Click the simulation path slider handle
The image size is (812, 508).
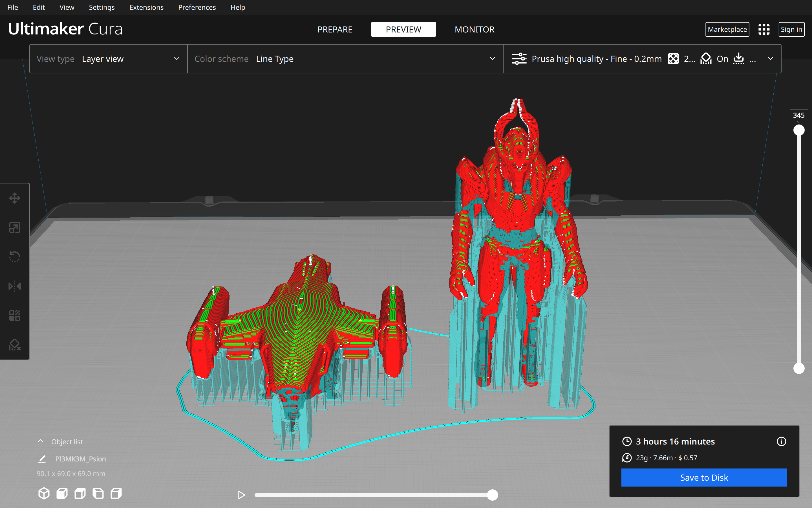click(492, 495)
